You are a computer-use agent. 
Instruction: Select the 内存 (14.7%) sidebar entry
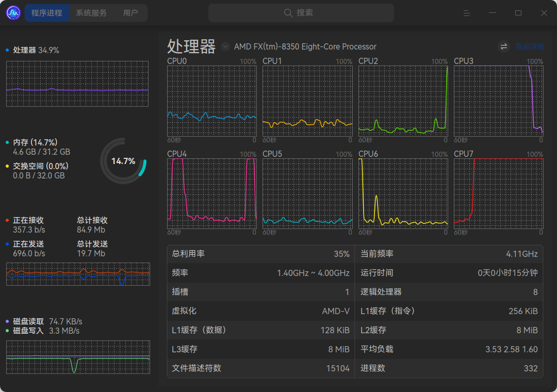tap(35, 142)
